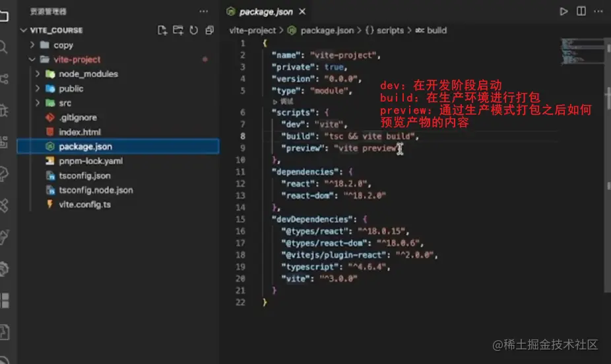This screenshot has height=364, width=611.
Task: Click the 资源管理器 explorer title
Action: click(48, 12)
